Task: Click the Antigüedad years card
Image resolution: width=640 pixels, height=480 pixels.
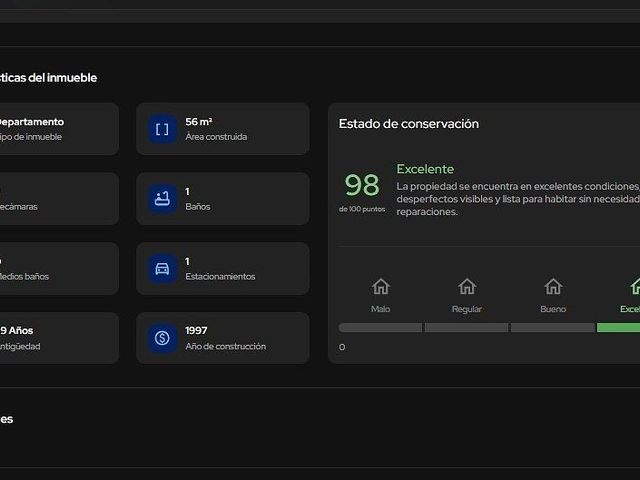Action: click(59, 338)
